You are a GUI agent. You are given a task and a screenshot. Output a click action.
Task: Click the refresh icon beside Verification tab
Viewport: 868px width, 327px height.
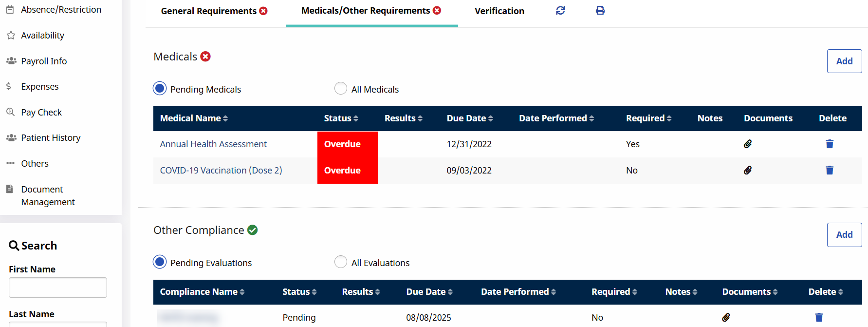click(560, 10)
